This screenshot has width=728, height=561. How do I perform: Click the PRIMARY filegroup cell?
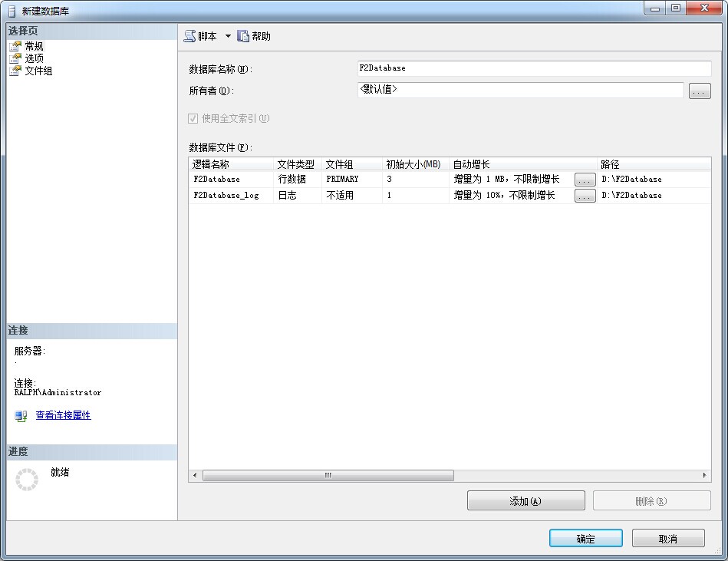(352, 180)
